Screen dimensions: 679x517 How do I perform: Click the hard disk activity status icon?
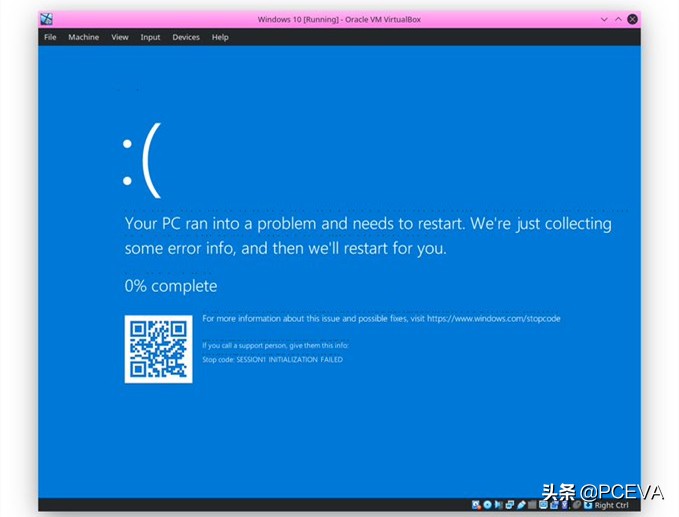tap(476, 505)
